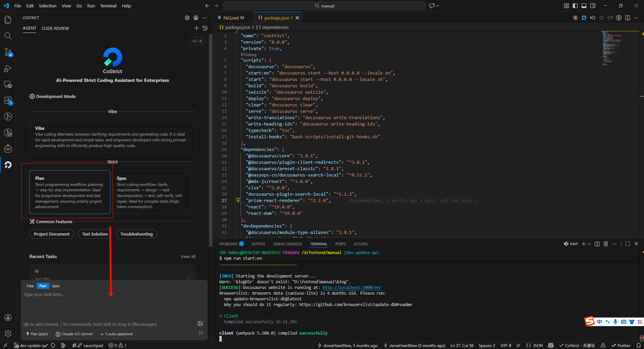Open the localhost:3000/en/ link
Image resolution: width=644 pixels, height=349 pixels.
352,288
